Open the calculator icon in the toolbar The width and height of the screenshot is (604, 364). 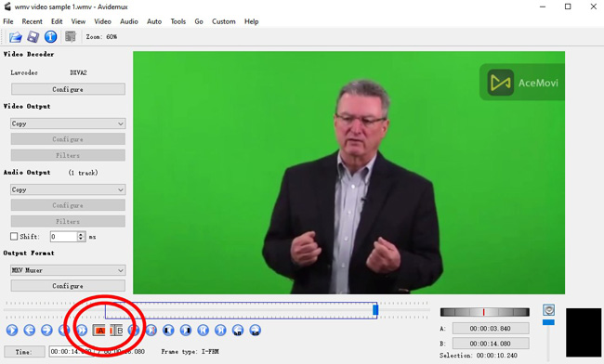point(70,36)
